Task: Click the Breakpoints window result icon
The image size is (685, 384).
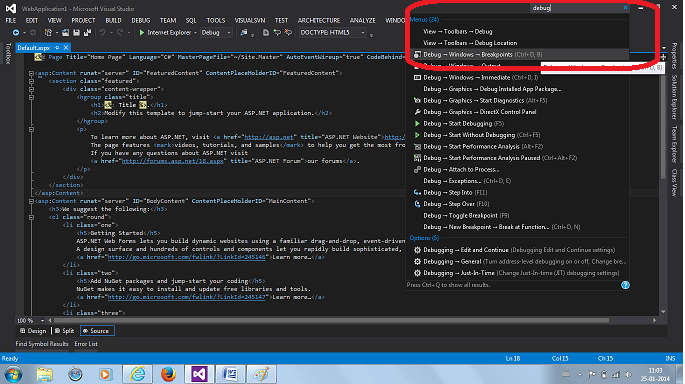Action: point(417,55)
